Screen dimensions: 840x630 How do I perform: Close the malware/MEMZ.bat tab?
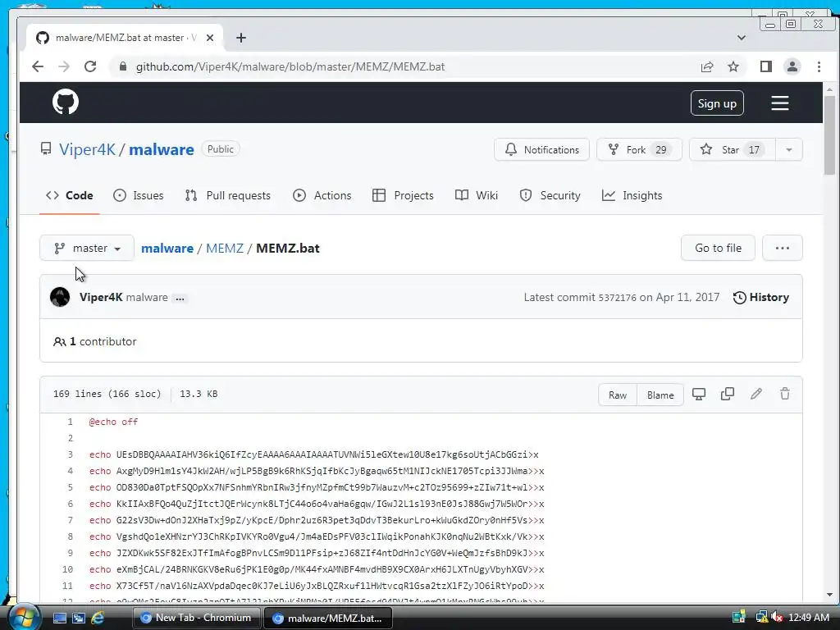210,38
